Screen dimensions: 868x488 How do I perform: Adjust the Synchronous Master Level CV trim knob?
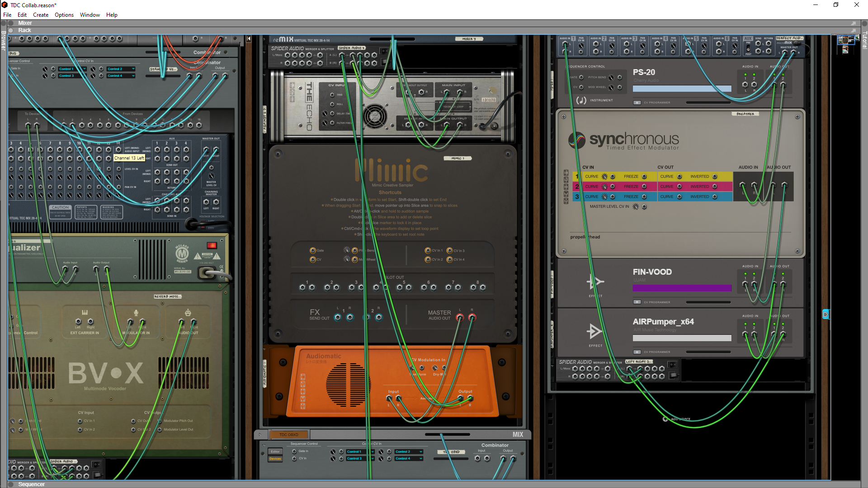636,206
